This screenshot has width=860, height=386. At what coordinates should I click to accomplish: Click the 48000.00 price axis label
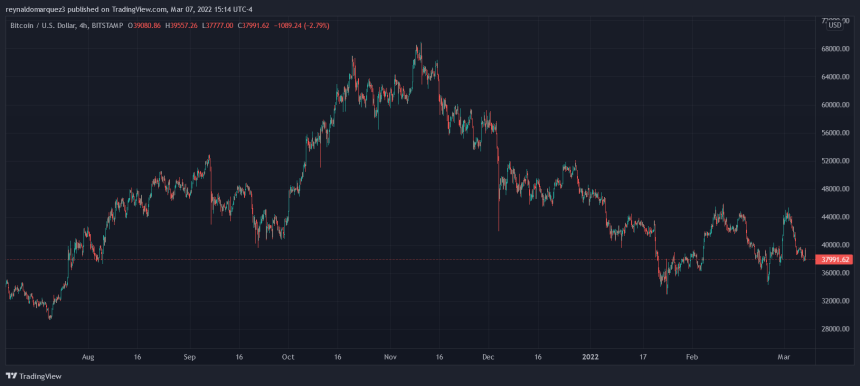click(835, 189)
